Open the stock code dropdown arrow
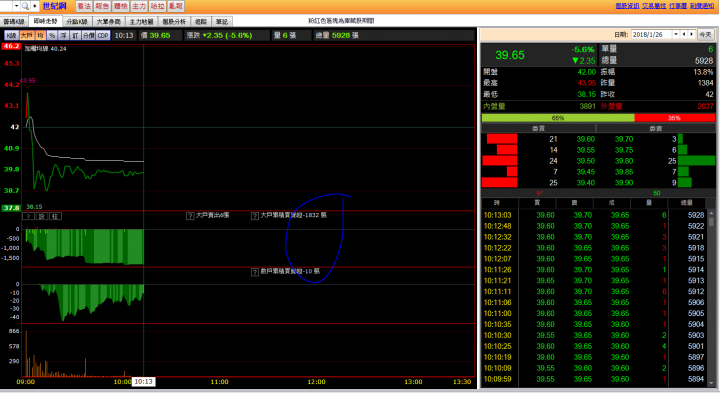The image size is (720, 393). (x=16, y=6)
